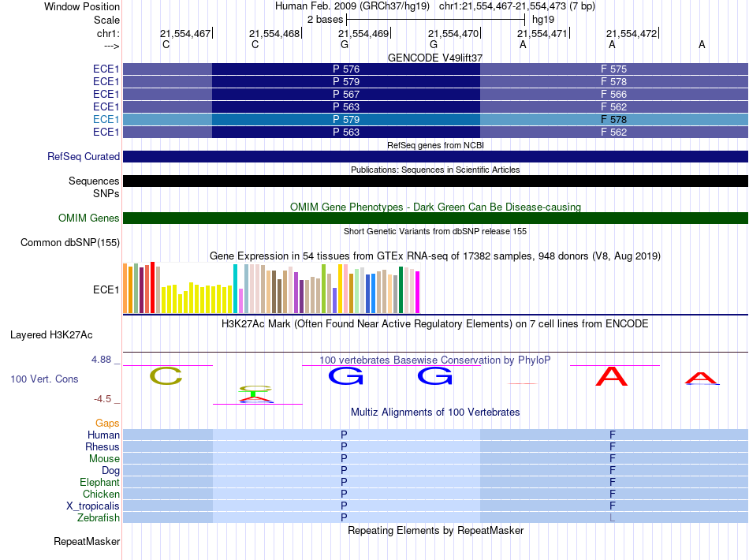Click the Mouse row P amino acid
Screen dimensions: 749x560
pos(344,459)
